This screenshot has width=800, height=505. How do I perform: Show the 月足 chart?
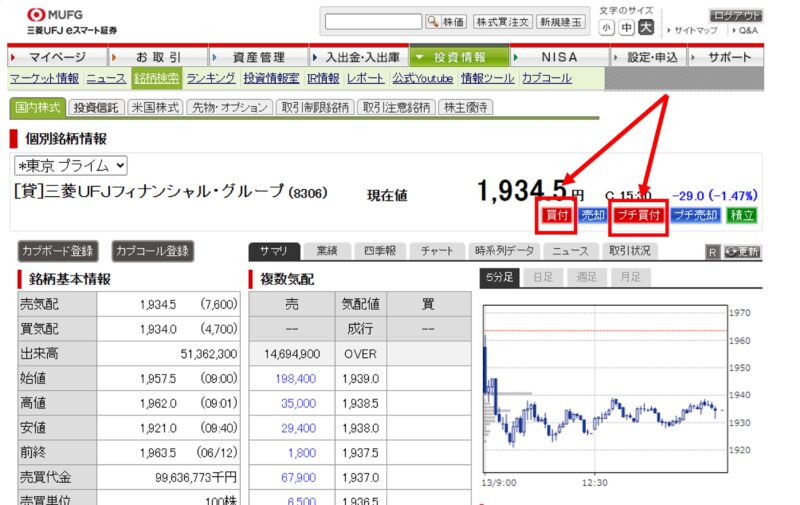[x=630, y=277]
